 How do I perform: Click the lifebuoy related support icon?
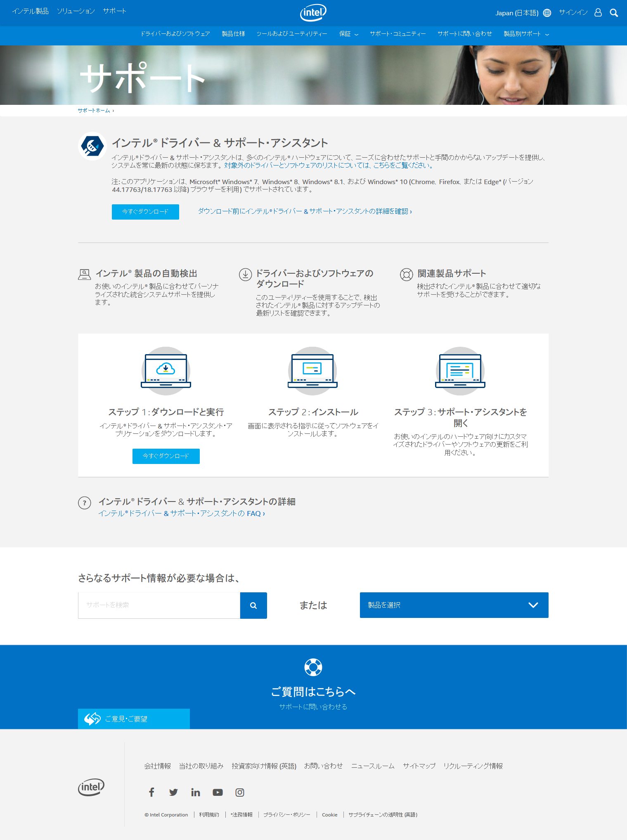[x=406, y=274]
